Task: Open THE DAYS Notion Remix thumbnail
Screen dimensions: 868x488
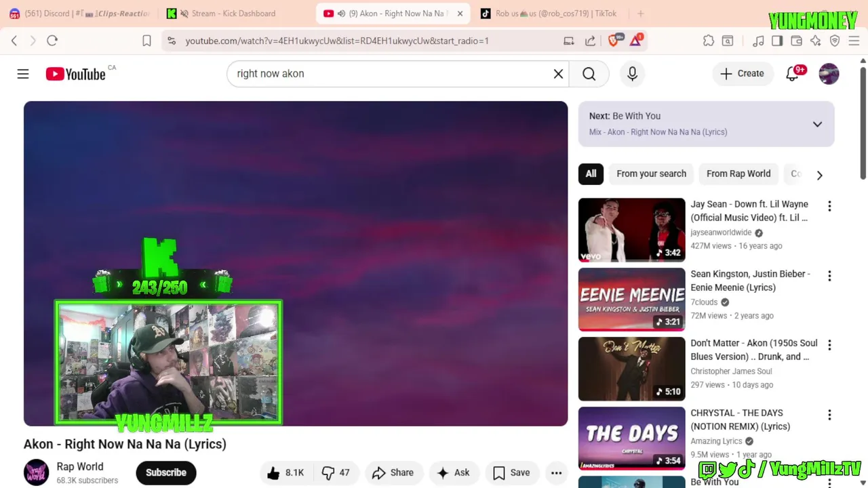Action: [631, 438]
